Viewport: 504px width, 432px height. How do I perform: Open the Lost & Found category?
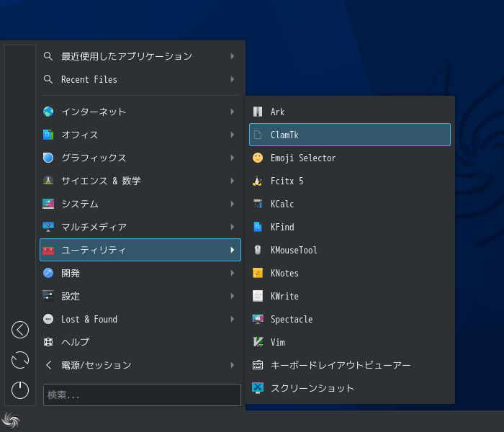[140, 319]
